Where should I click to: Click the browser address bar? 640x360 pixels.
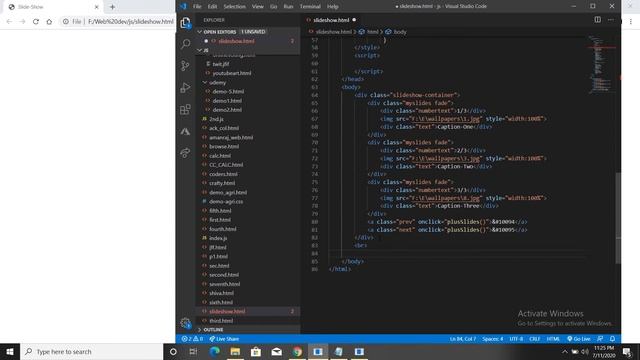[118, 22]
